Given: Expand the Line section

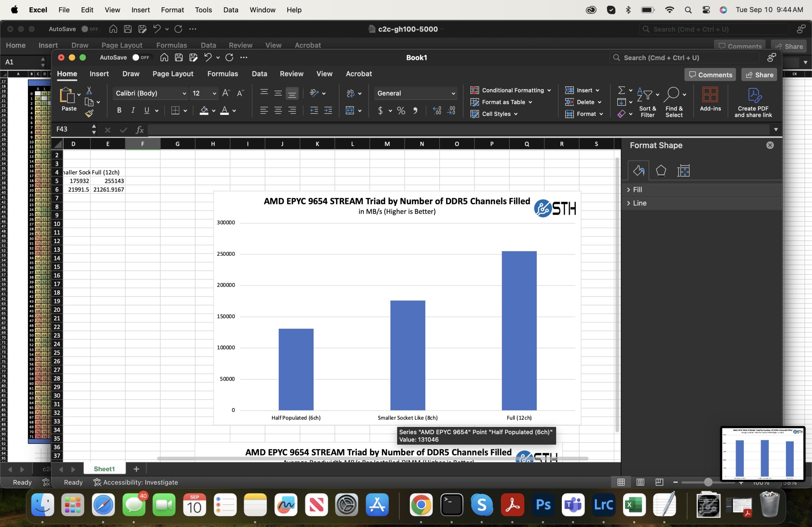Looking at the screenshot, I should [639, 203].
